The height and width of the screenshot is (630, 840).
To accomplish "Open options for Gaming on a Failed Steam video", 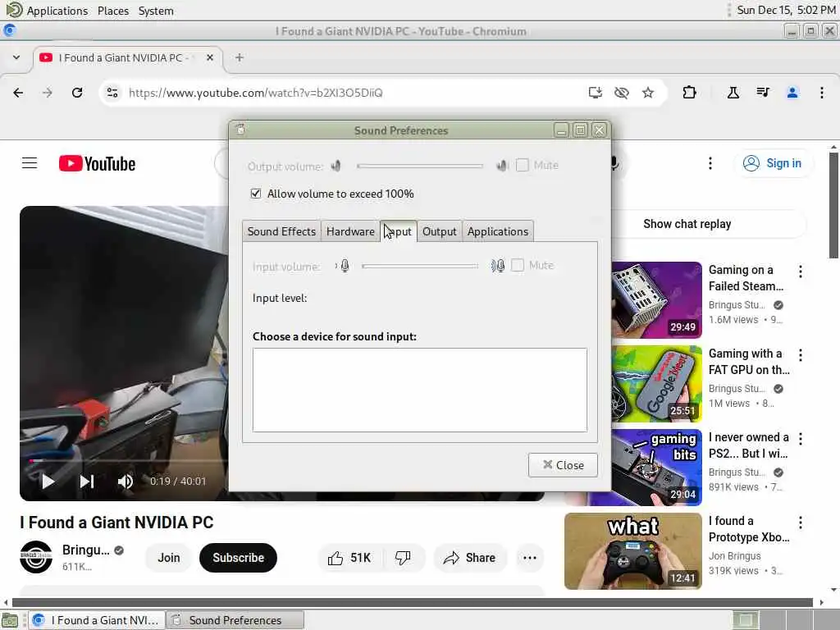I will 801,272.
